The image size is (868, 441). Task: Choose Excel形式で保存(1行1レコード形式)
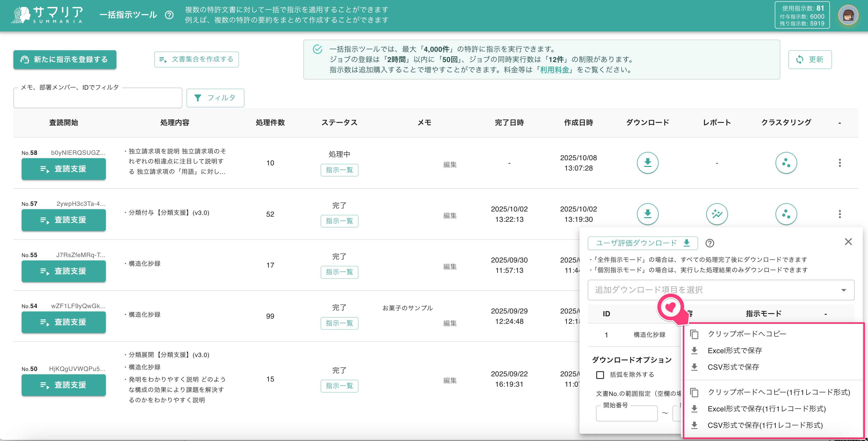pos(773,409)
